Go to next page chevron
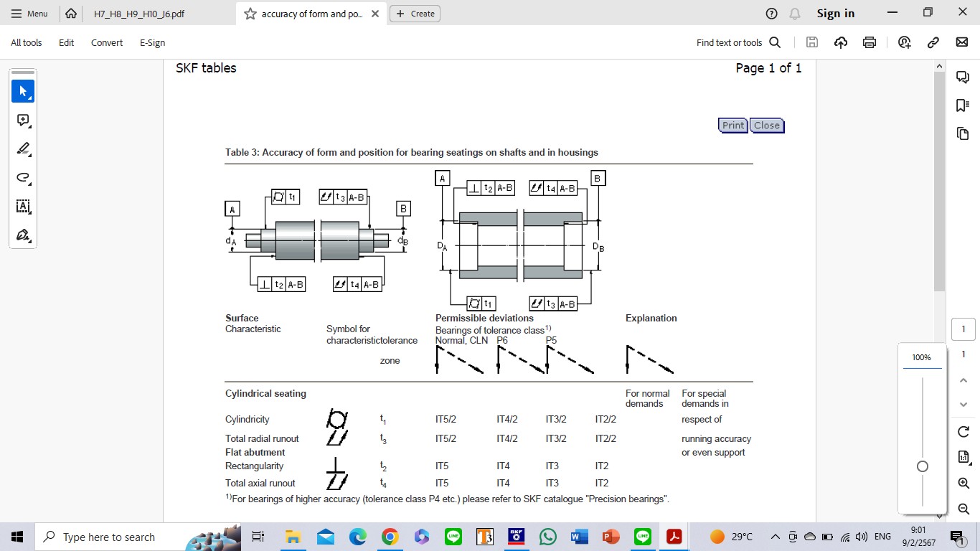980x551 pixels. tap(963, 405)
